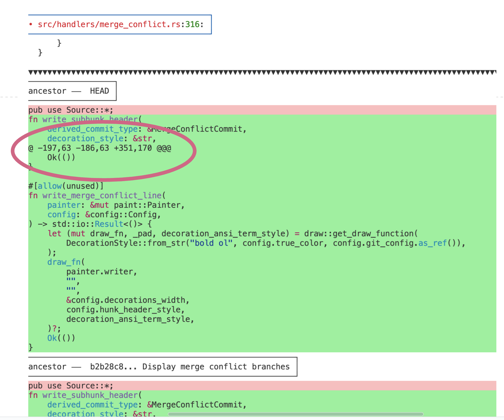
Task: Click the second red 'pub use Source::*;' line
Action: coord(71,386)
